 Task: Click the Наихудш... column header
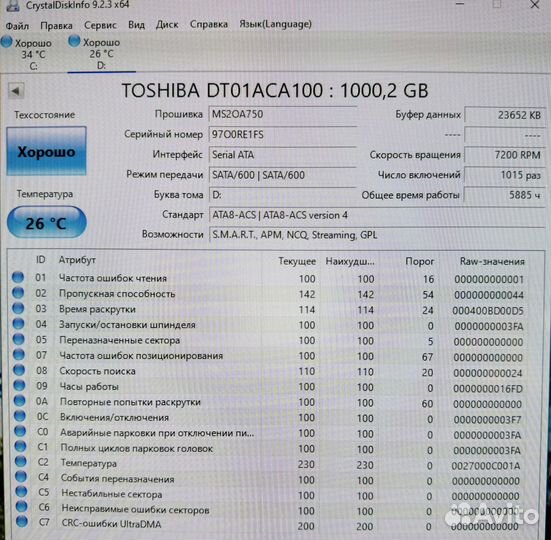350,261
